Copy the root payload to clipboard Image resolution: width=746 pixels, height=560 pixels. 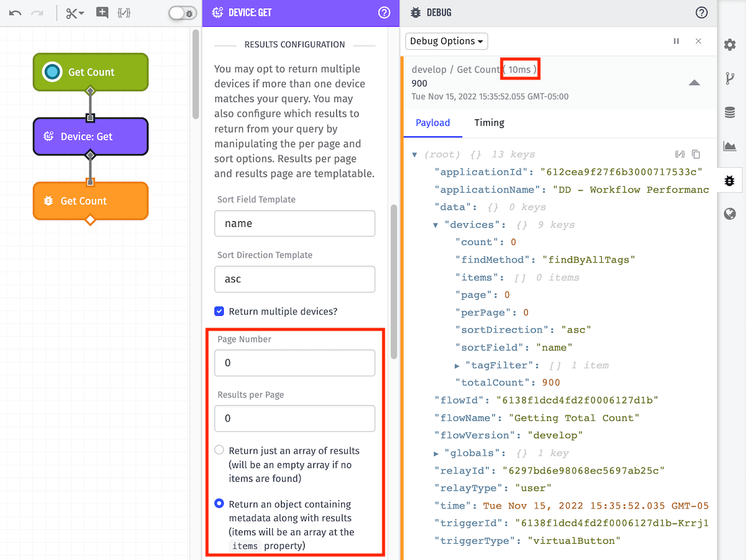696,154
